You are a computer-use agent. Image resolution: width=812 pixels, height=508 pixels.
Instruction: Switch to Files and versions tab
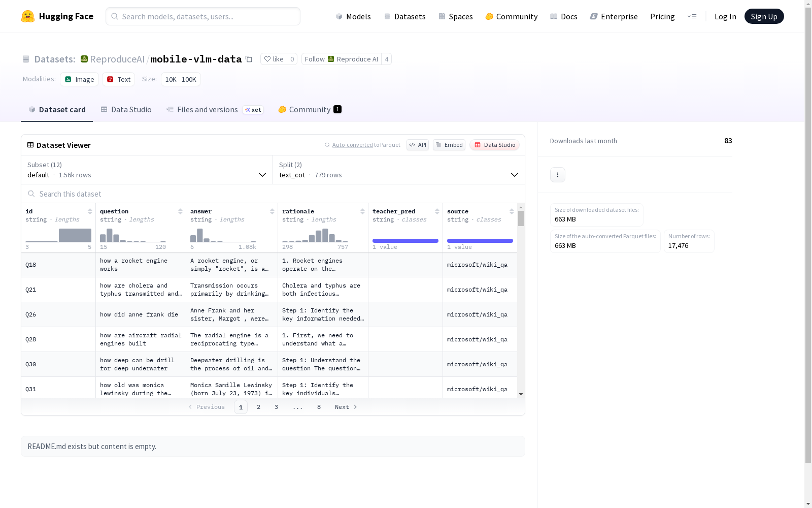(x=215, y=110)
